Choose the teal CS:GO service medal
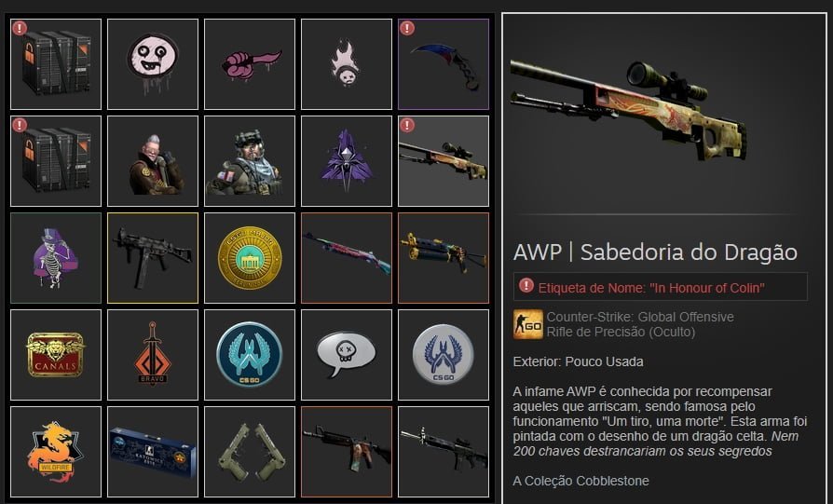Viewport: 833px width, 504px height. pyautogui.click(x=249, y=355)
